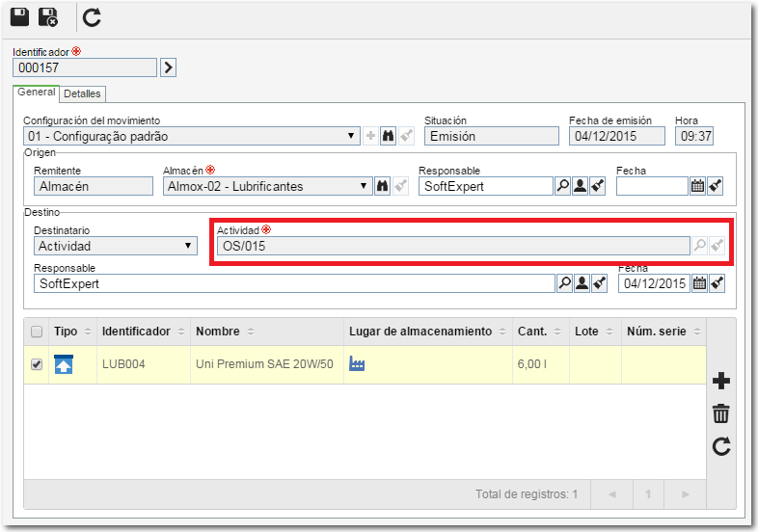Refresh the items list with the side reload icon

click(721, 447)
